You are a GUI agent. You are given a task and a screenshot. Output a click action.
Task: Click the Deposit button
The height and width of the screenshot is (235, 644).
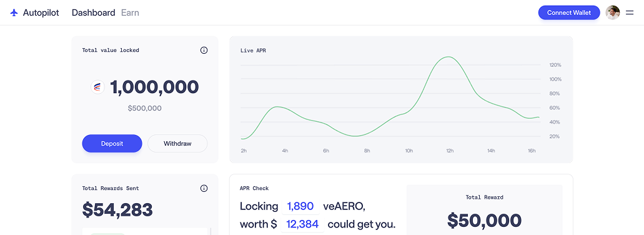point(112,144)
